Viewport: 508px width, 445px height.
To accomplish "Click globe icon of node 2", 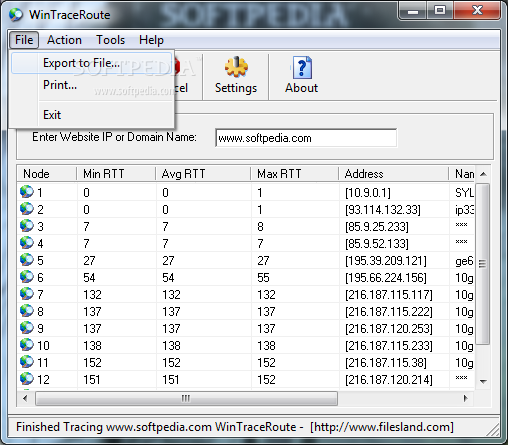I will [x=27, y=209].
